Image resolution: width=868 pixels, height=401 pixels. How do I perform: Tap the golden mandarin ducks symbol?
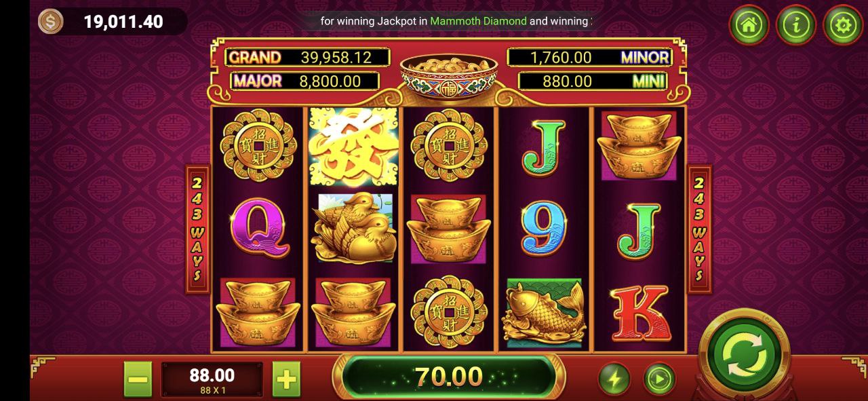[x=353, y=227]
